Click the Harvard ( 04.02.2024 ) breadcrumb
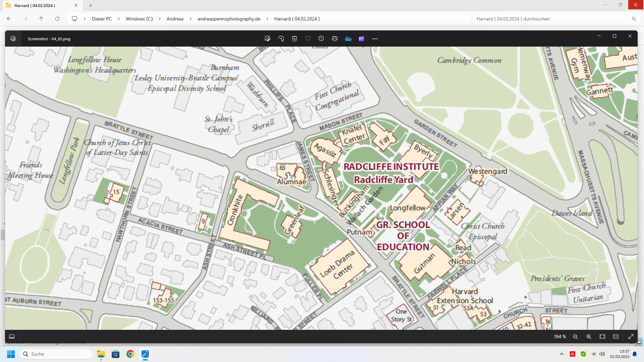Screen dimensions: 644x362 297,19
